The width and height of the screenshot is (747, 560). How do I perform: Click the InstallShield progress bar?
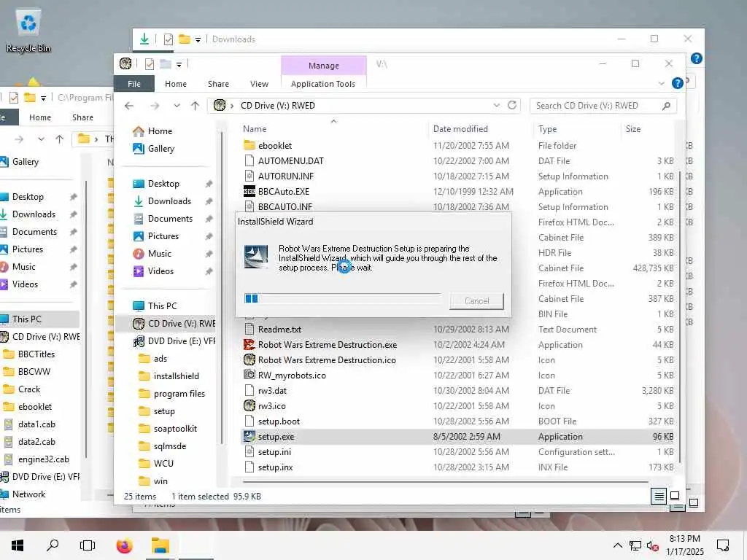point(343,298)
